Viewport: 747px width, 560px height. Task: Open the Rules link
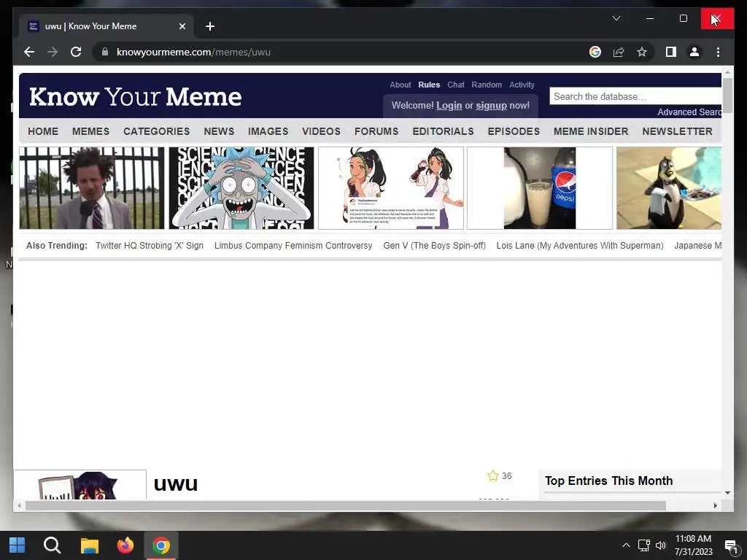click(429, 85)
